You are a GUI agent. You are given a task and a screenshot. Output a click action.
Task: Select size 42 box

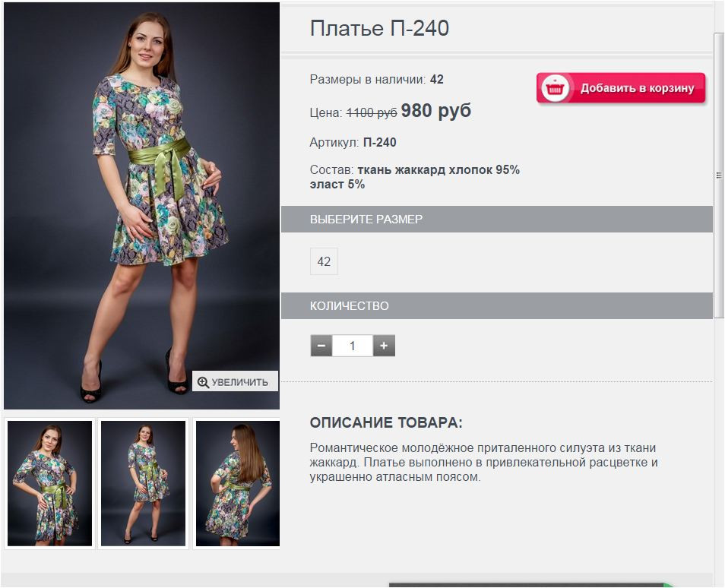(325, 261)
